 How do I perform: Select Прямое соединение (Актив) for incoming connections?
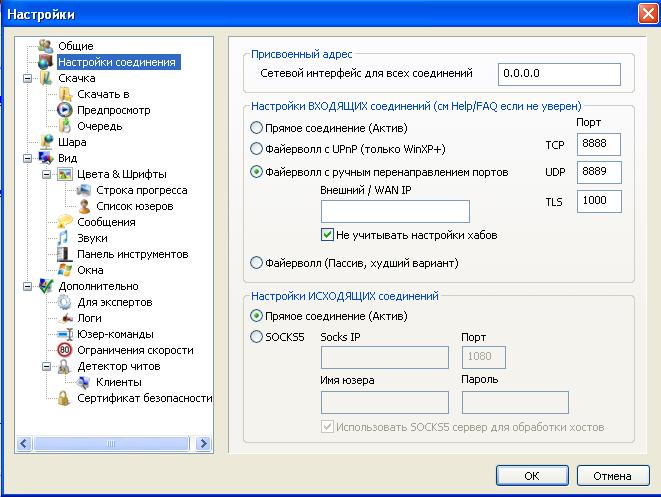pos(257,128)
